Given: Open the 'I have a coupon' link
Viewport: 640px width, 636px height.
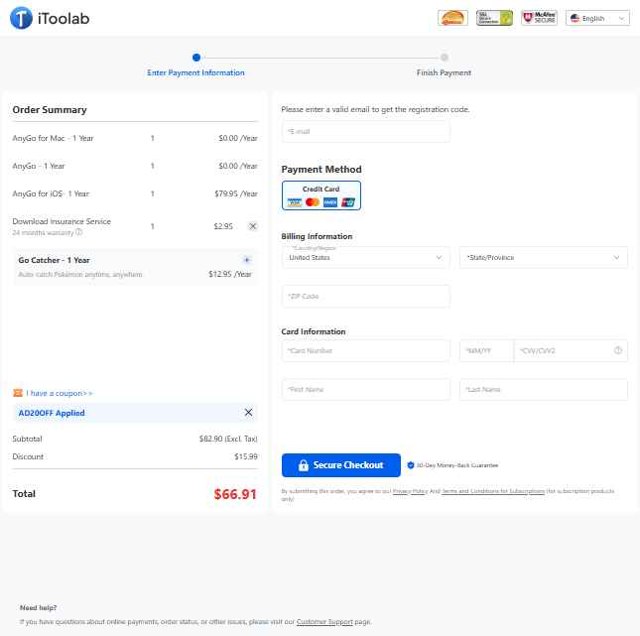Looking at the screenshot, I should (x=60, y=393).
